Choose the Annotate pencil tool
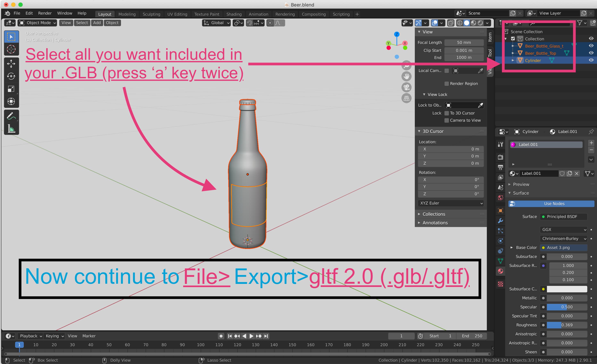Screen dimensions: 597x364 click(x=11, y=116)
